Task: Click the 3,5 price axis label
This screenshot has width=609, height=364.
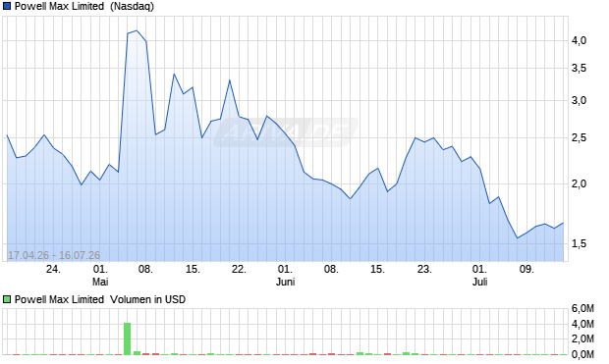Action: click(579, 69)
